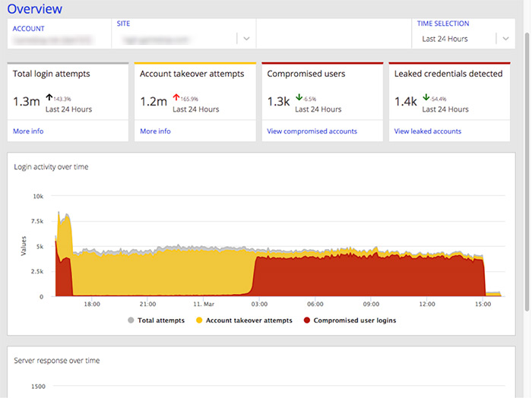The height and width of the screenshot is (398, 532).
Task: Click View leaked accounts link
Action: click(x=427, y=131)
